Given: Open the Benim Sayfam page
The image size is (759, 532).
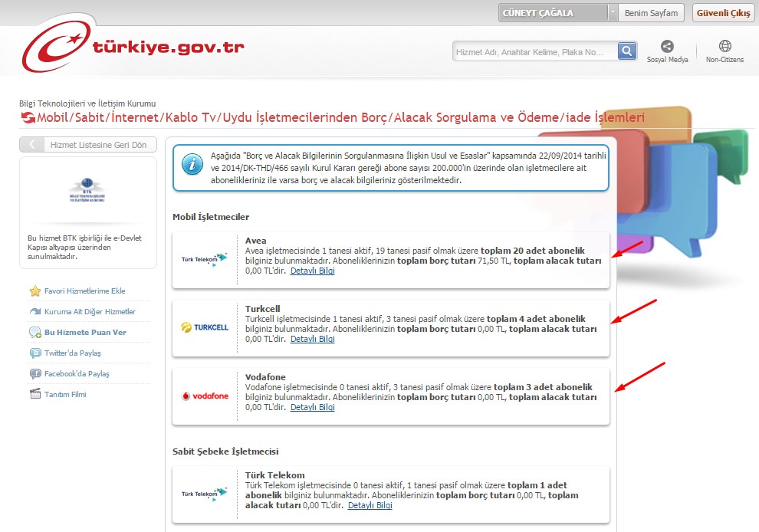Looking at the screenshot, I should [651, 13].
